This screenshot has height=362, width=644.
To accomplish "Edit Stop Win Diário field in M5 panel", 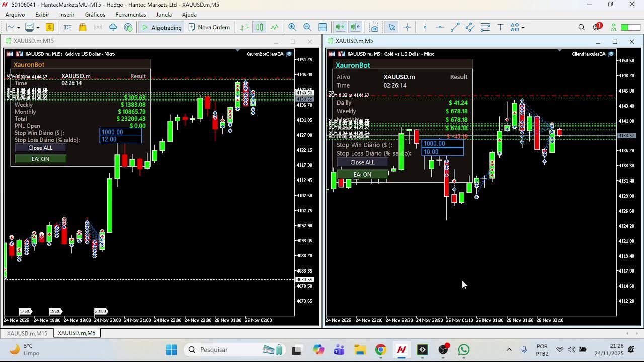I will point(442,143).
